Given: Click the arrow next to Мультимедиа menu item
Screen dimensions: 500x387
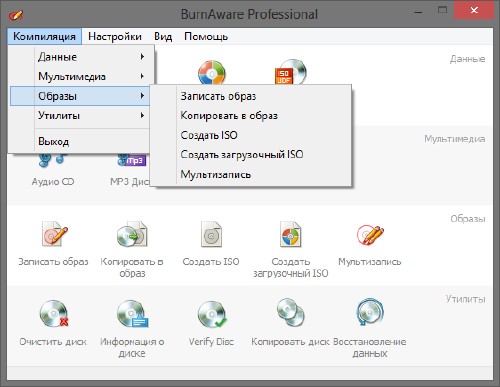Looking at the screenshot, I should [142, 76].
